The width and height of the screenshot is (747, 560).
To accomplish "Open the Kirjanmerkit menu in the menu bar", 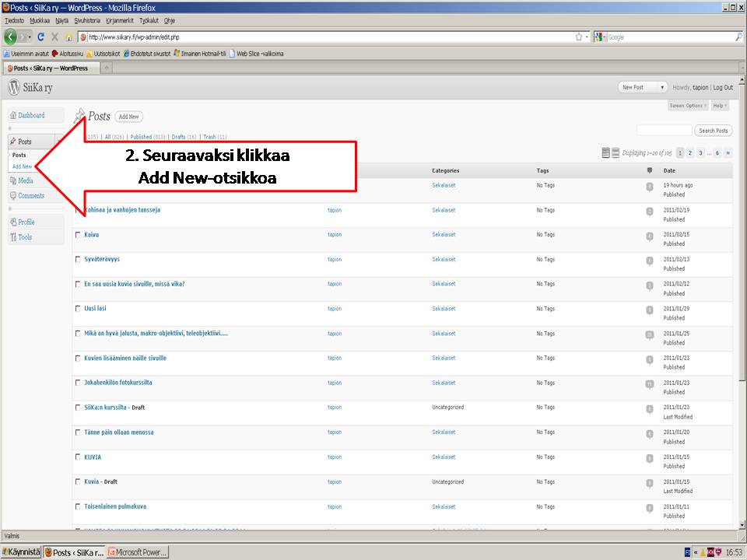I will [x=120, y=20].
